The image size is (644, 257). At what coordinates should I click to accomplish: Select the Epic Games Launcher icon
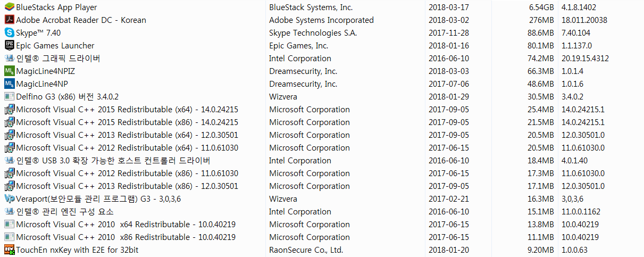tap(9, 46)
